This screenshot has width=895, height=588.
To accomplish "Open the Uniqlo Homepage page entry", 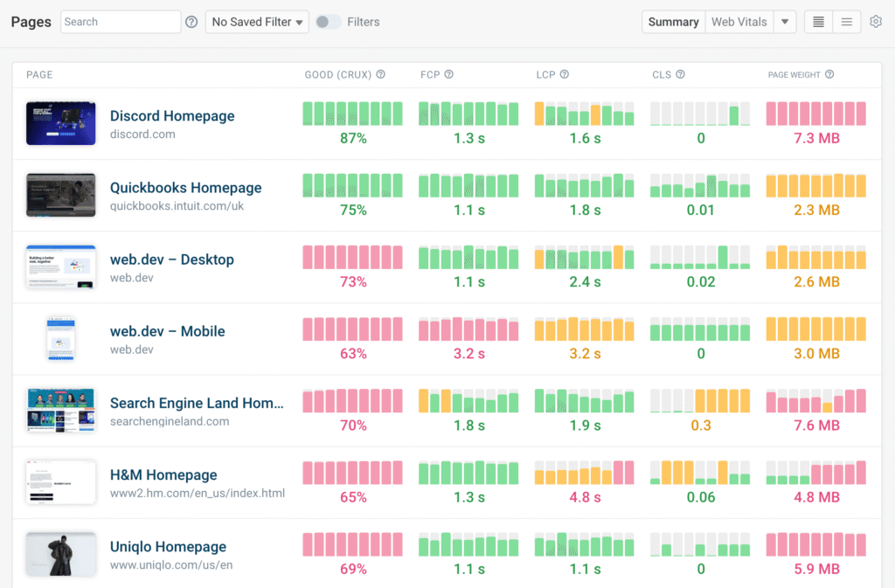I will coord(168,546).
